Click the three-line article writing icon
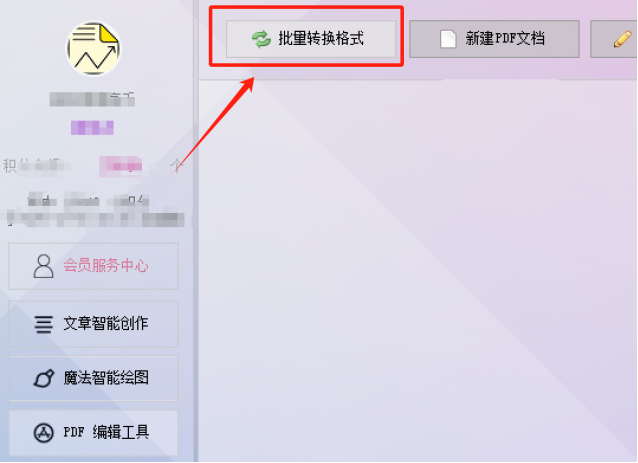This screenshot has width=638, height=463. pos(44,325)
